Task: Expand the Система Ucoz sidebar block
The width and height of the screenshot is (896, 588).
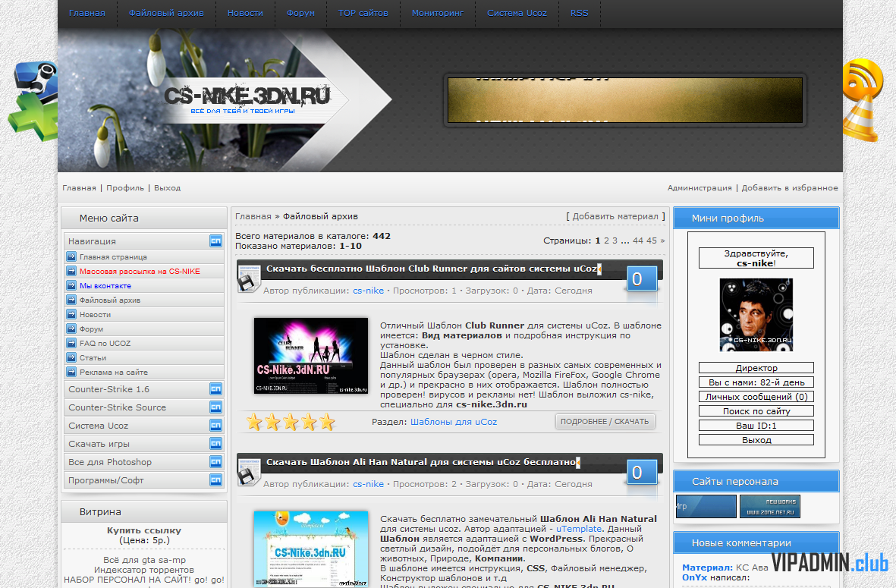Action: pyautogui.click(x=215, y=426)
